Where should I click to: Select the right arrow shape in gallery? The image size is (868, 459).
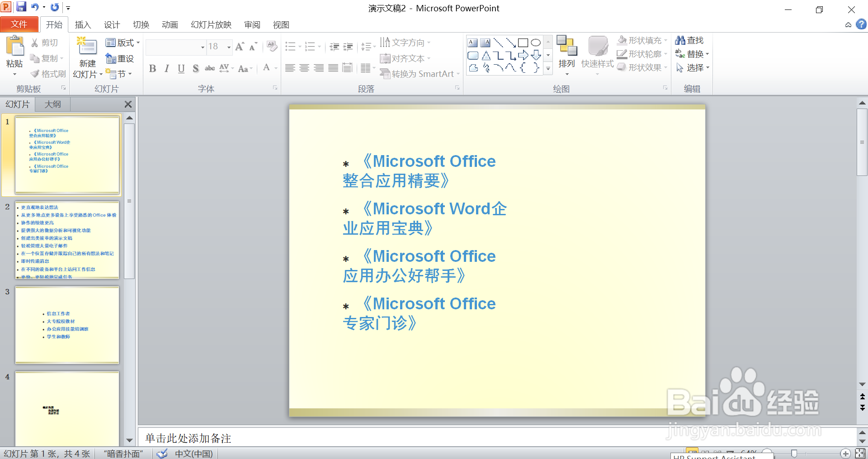523,55
